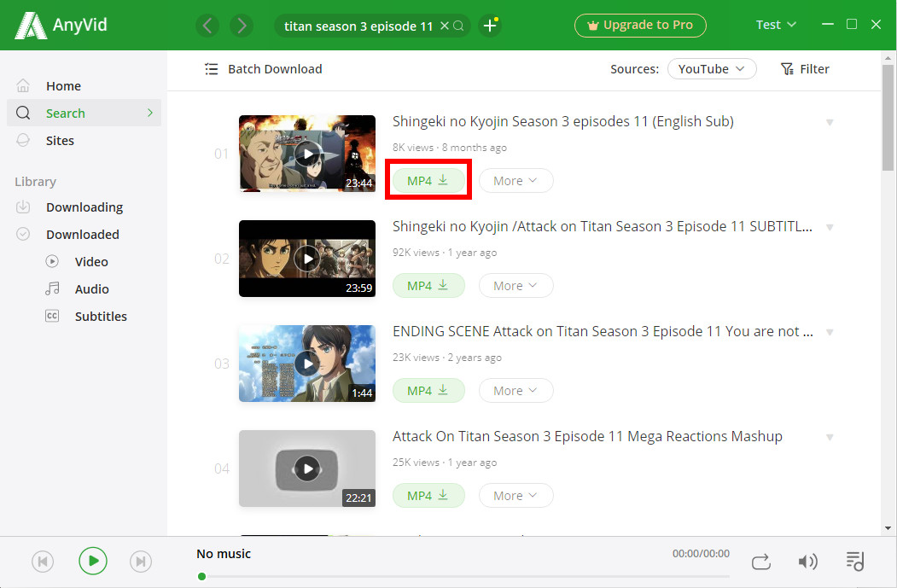897x588 pixels.
Task: Click the playback progress bar handle
Action: click(201, 577)
